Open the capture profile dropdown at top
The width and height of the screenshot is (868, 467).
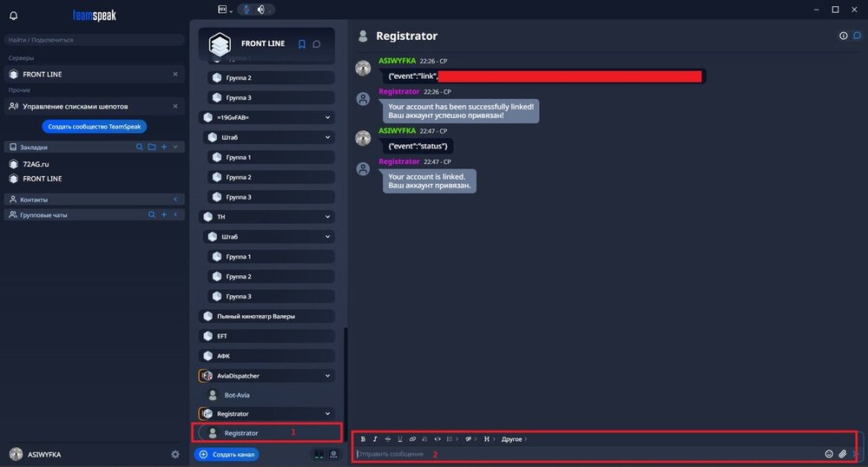[225, 10]
